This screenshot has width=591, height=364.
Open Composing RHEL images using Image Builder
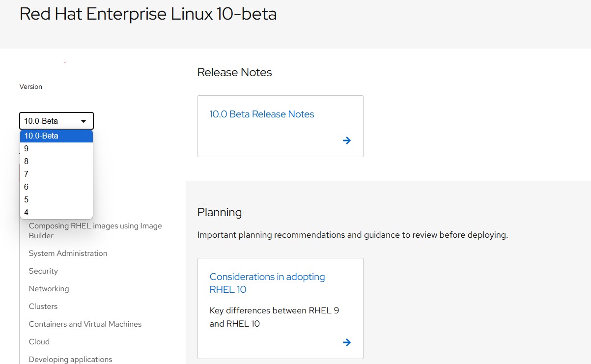(95, 231)
